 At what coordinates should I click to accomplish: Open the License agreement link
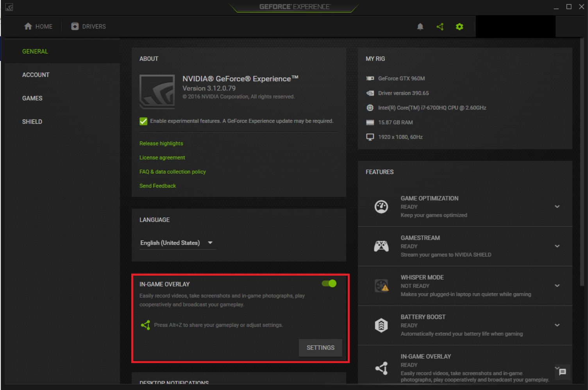pos(162,158)
